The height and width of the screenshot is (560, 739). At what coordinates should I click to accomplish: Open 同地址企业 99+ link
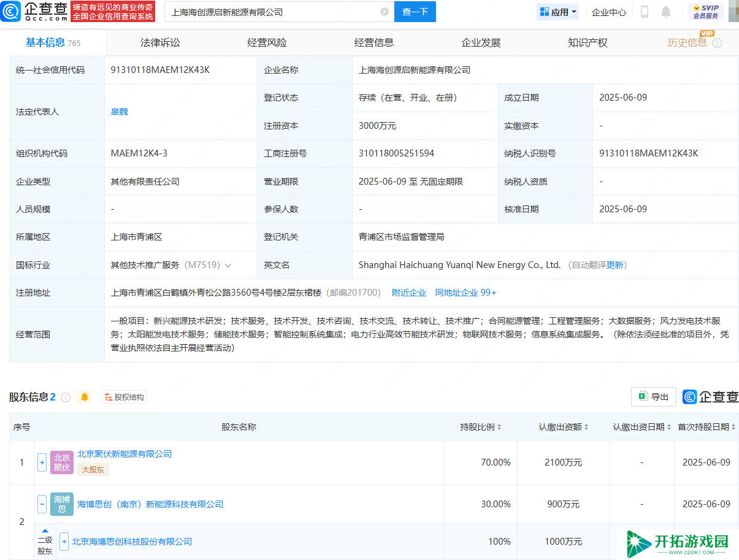[x=465, y=293]
